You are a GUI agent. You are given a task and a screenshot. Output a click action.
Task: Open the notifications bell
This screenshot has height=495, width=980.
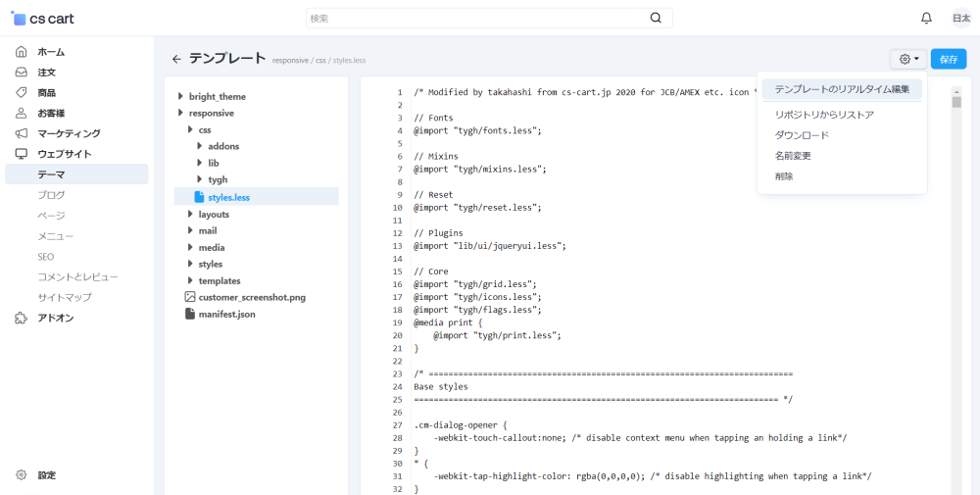(x=926, y=19)
